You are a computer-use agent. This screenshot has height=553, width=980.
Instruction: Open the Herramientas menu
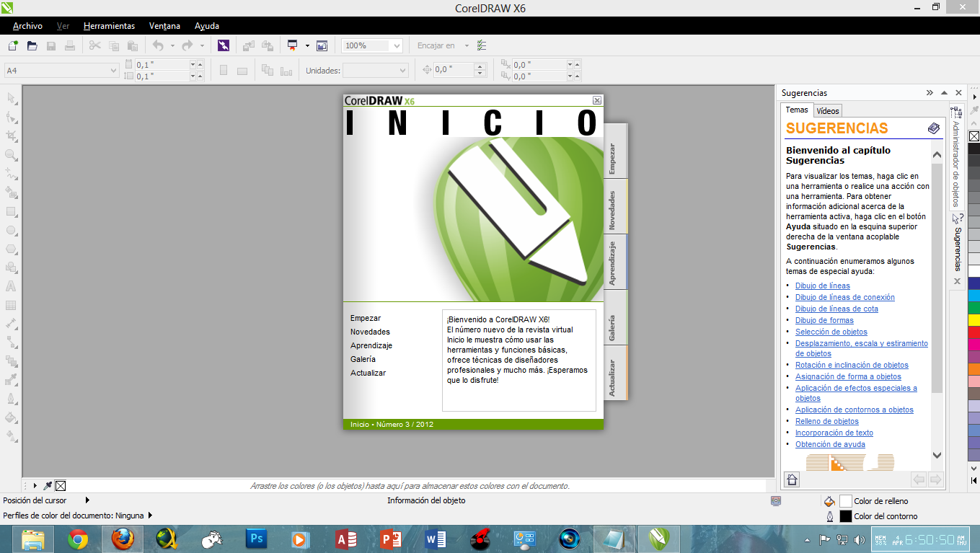(109, 26)
